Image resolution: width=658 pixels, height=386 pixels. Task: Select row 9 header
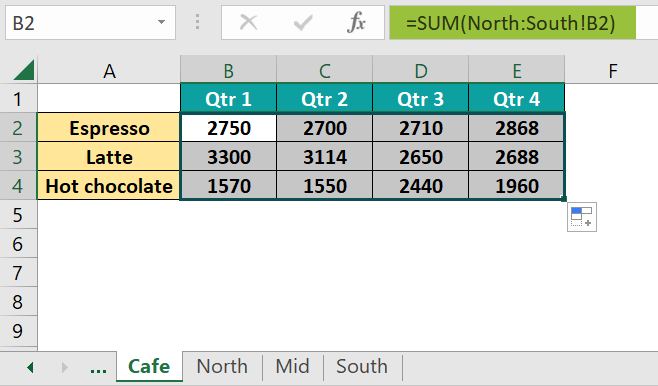(x=18, y=330)
